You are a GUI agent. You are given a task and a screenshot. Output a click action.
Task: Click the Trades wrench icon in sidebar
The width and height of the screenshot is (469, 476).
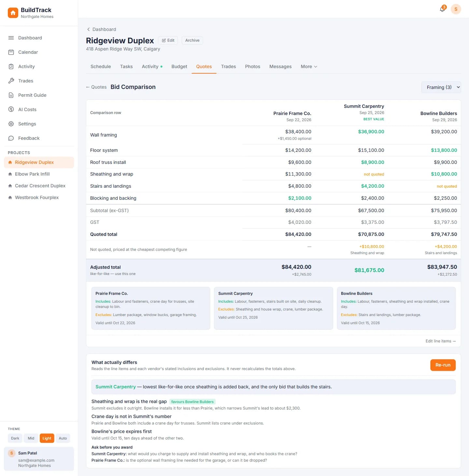pos(11,81)
